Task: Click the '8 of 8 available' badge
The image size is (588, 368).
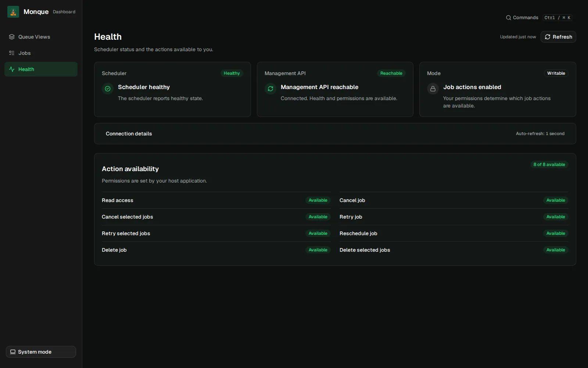Action: coord(549,164)
